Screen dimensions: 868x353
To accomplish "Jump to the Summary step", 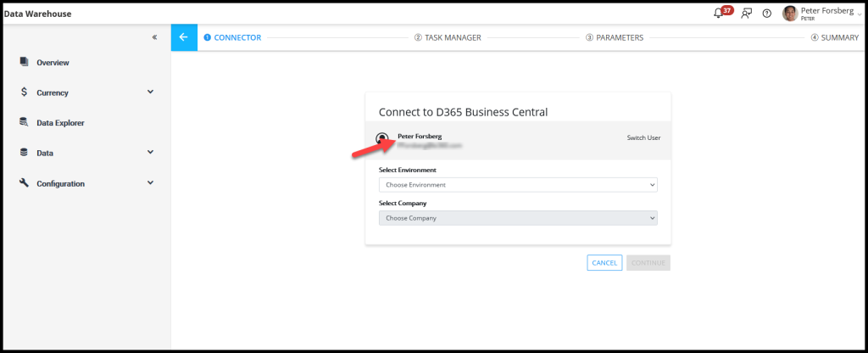I will click(835, 37).
